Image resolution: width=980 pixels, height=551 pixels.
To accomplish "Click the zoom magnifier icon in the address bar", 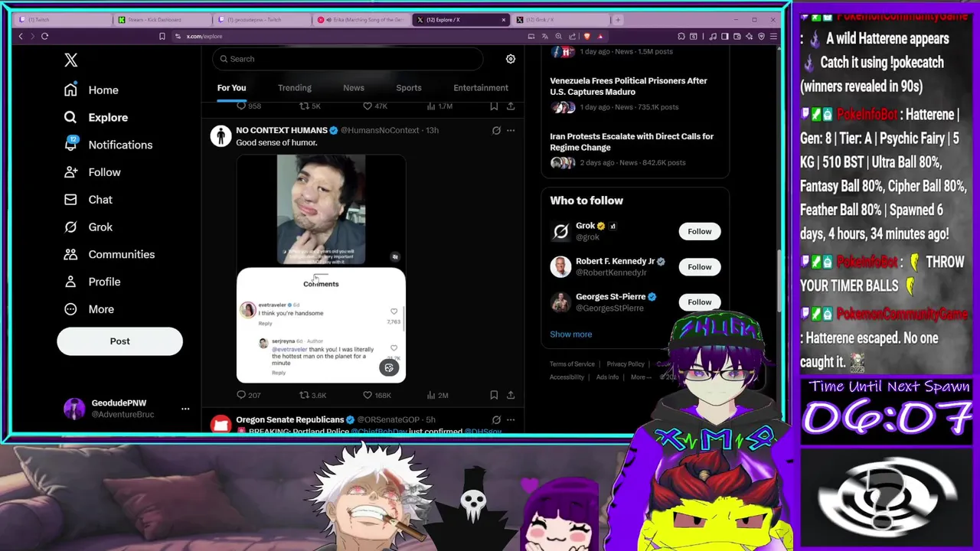I will [x=558, y=36].
